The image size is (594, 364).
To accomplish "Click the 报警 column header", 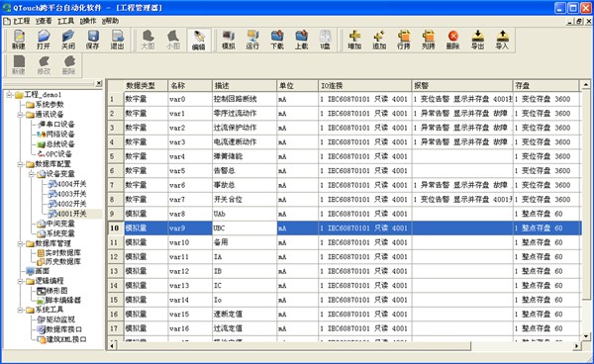I will coord(462,85).
